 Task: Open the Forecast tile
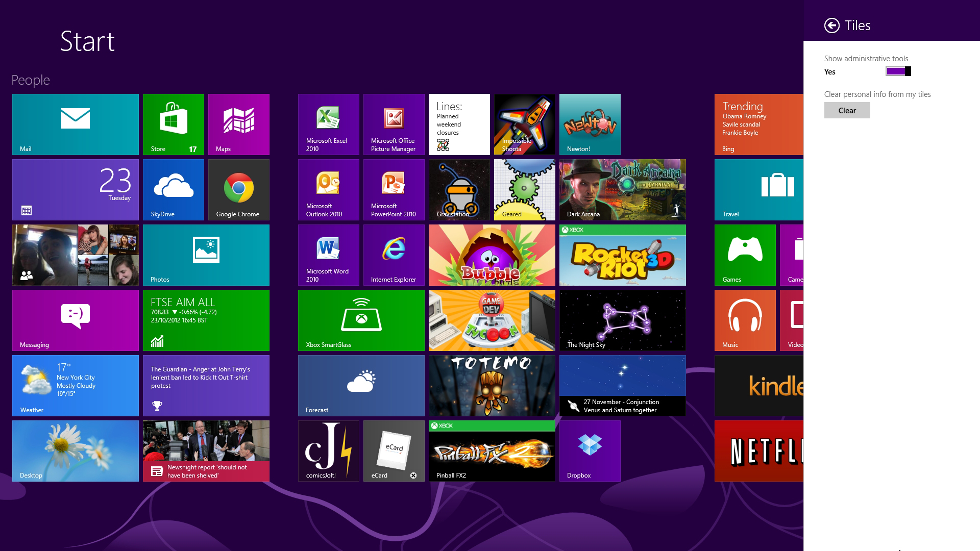coord(361,386)
